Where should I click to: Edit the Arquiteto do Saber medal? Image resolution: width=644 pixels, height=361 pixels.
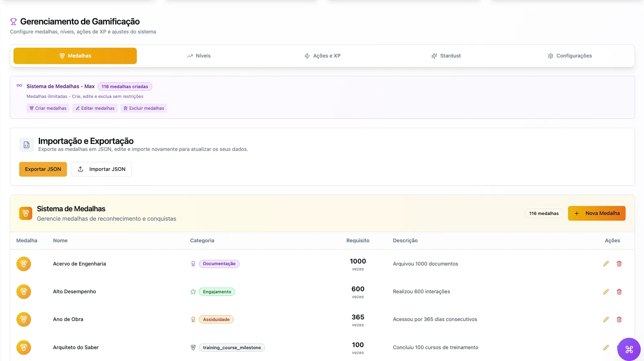(606, 348)
